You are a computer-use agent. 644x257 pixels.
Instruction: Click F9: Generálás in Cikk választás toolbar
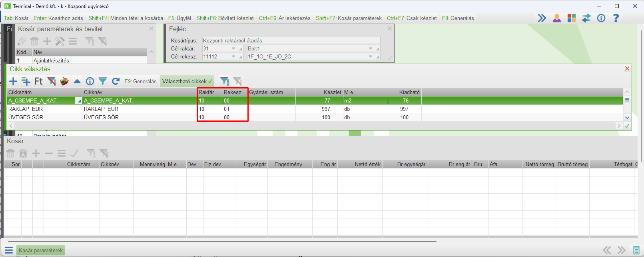click(141, 81)
